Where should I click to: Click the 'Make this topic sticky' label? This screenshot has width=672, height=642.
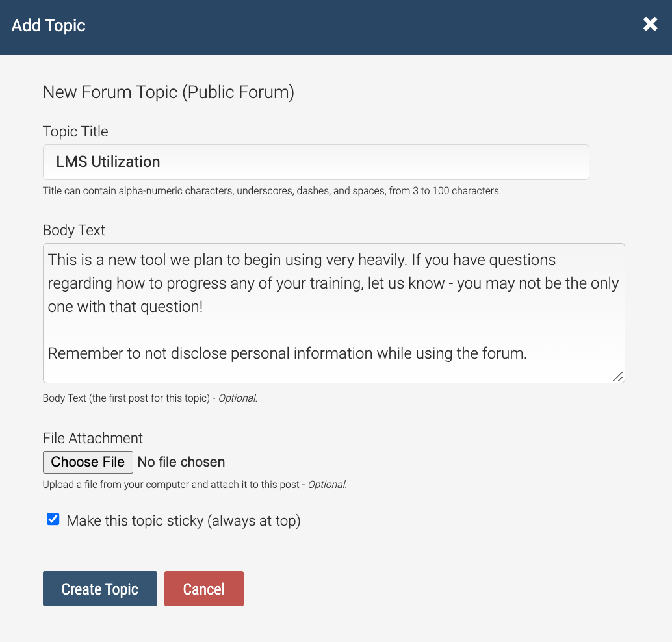tap(183, 520)
